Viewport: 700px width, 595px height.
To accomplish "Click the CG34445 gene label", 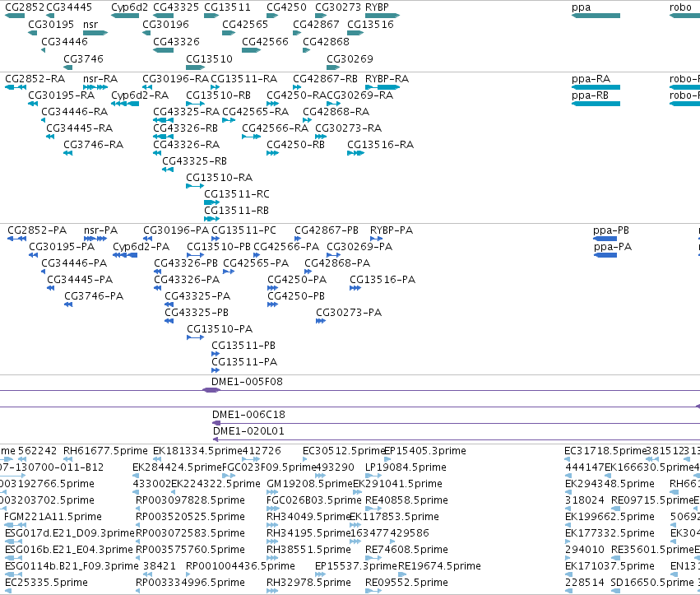I will pyautogui.click(x=69, y=7).
